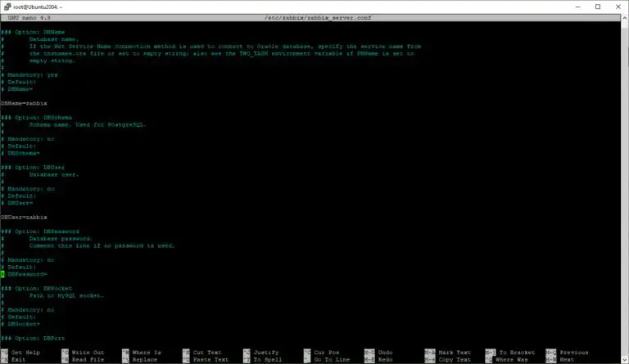This screenshot has width=629, height=364.
Task: Click the Replace shortcut label
Action: pyautogui.click(x=145, y=360)
